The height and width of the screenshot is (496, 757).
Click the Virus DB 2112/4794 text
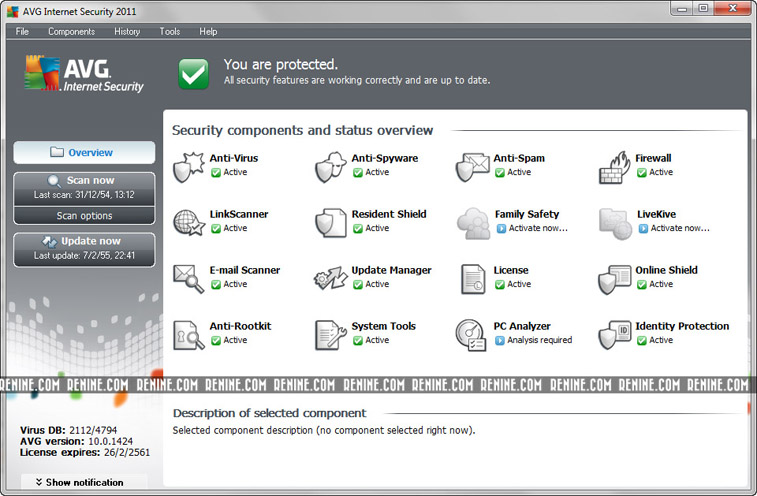click(69, 430)
